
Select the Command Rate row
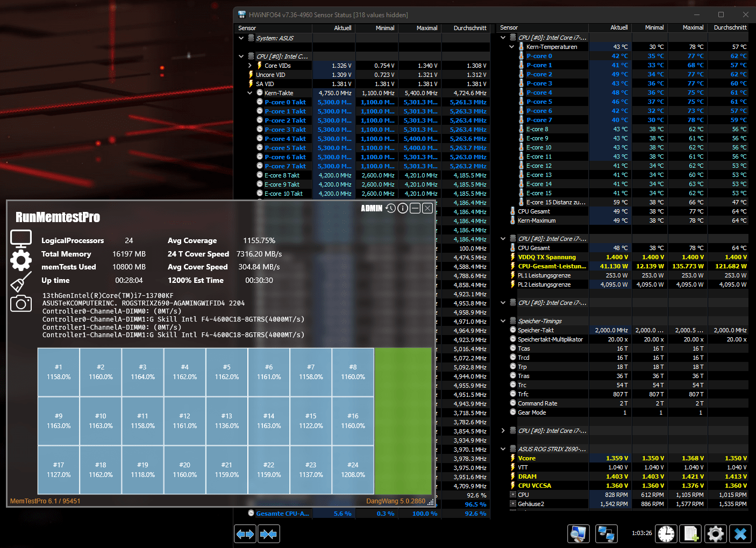tap(623, 403)
